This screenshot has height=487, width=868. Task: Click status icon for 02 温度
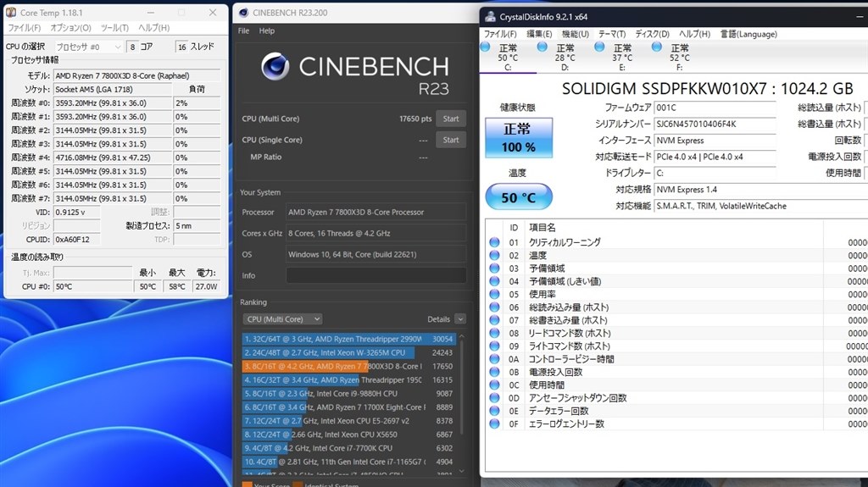(x=494, y=255)
